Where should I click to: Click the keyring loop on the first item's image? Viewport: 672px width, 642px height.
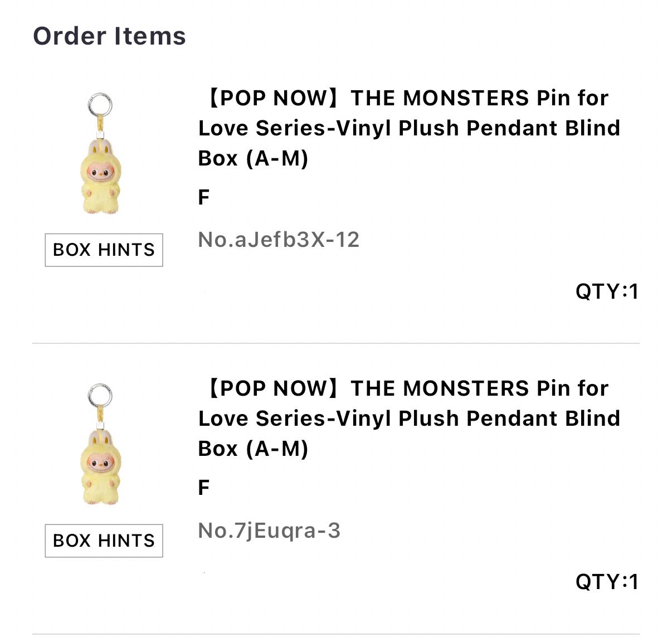pyautogui.click(x=100, y=104)
